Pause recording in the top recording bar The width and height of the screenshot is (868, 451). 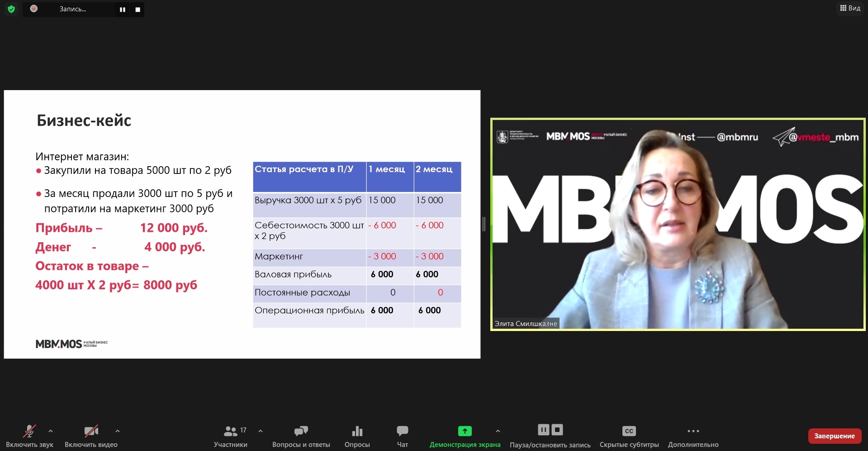123,10
